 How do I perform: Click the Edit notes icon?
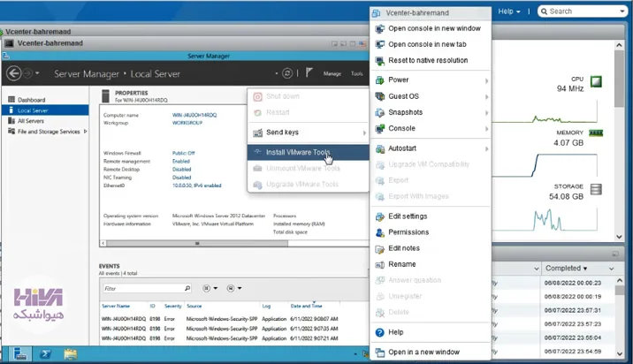pos(379,248)
